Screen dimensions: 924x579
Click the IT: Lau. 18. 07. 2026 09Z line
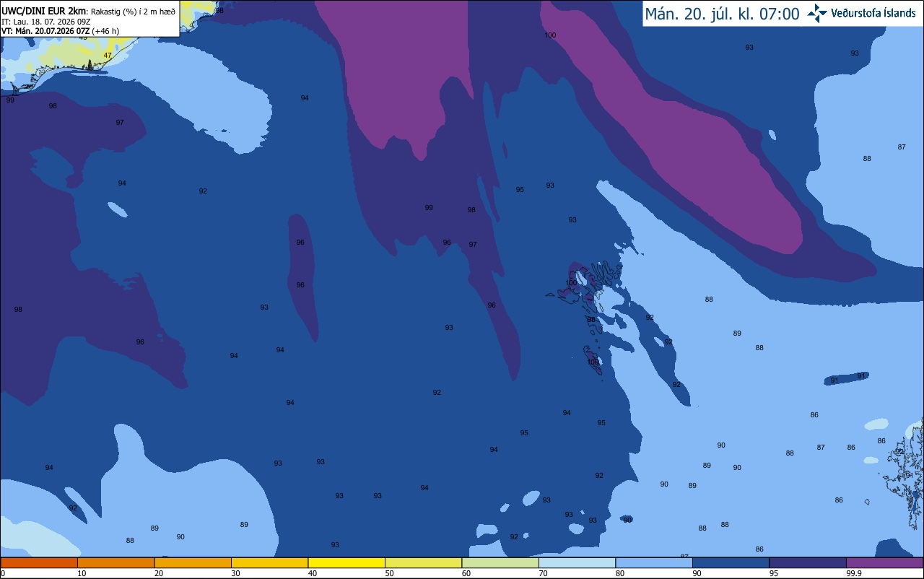(45, 21)
